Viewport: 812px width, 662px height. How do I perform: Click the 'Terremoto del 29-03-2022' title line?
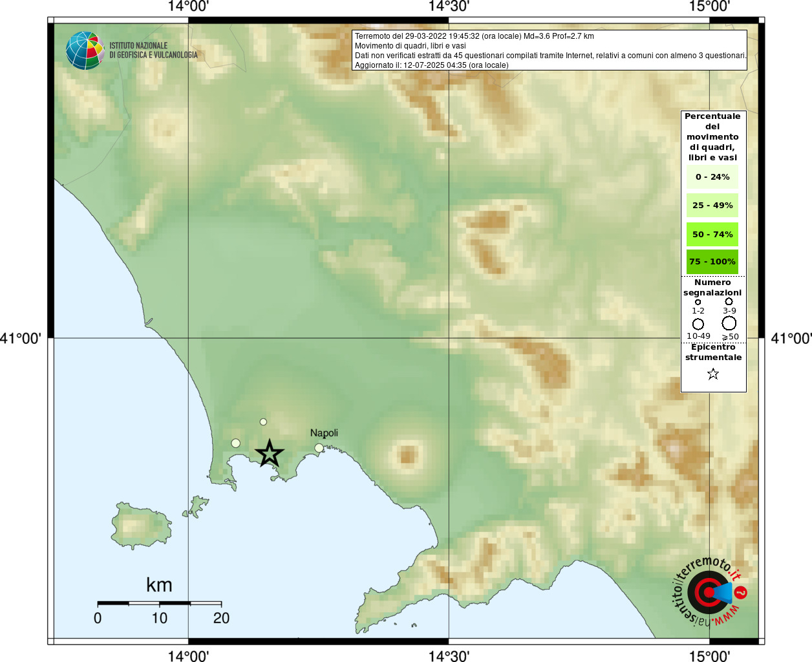click(474, 36)
